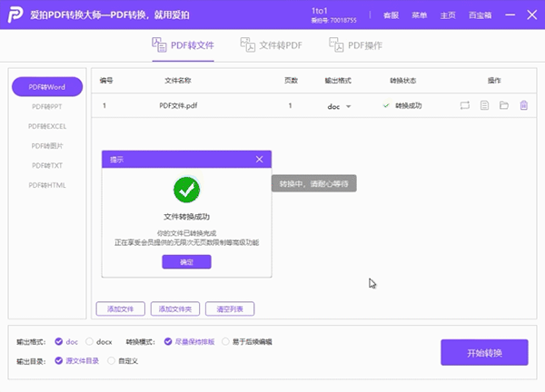Click 开始转换 button

(484, 352)
